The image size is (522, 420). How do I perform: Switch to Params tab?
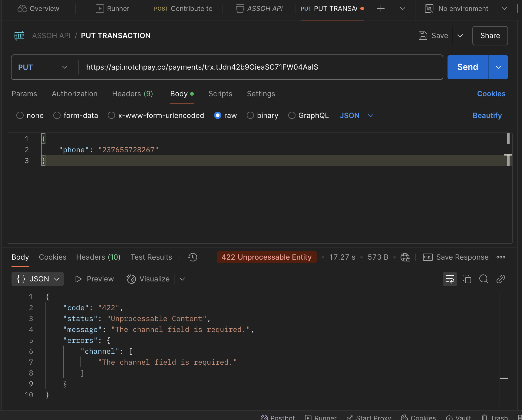click(24, 94)
